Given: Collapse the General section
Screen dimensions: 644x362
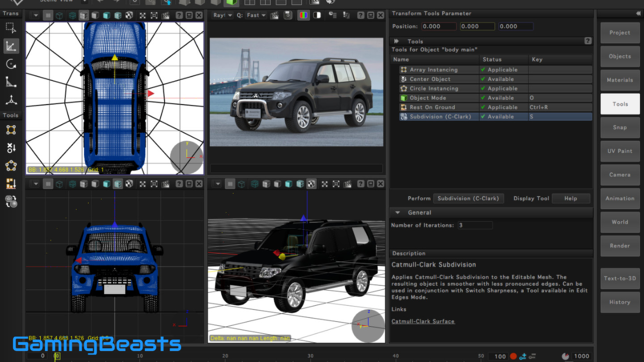Looking at the screenshot, I should tap(397, 213).
